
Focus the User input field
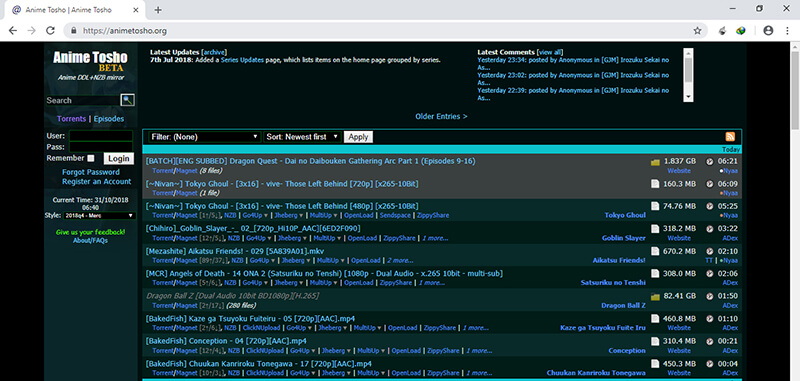[101, 136]
